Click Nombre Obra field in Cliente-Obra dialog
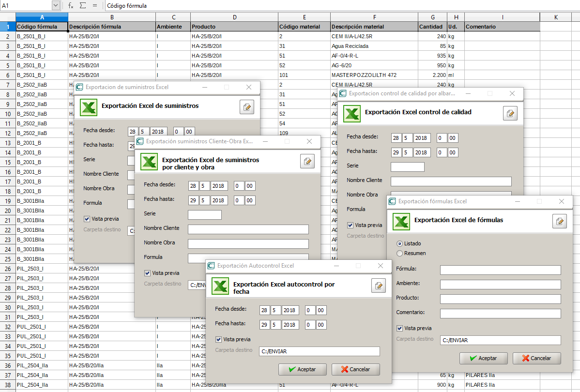580x392 pixels. click(x=248, y=244)
